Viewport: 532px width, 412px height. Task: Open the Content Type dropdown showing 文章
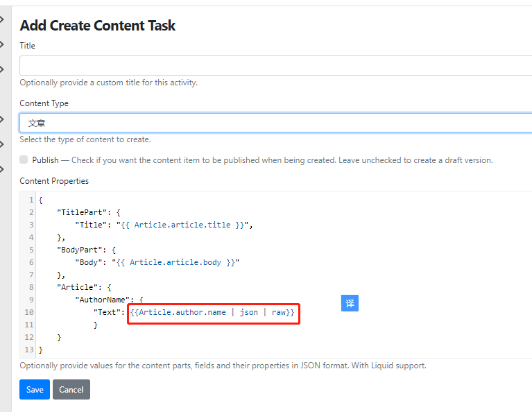pyautogui.click(x=275, y=123)
